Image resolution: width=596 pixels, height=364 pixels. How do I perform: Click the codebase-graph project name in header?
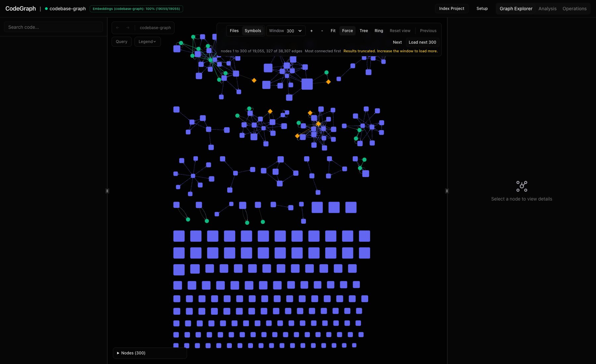point(68,9)
